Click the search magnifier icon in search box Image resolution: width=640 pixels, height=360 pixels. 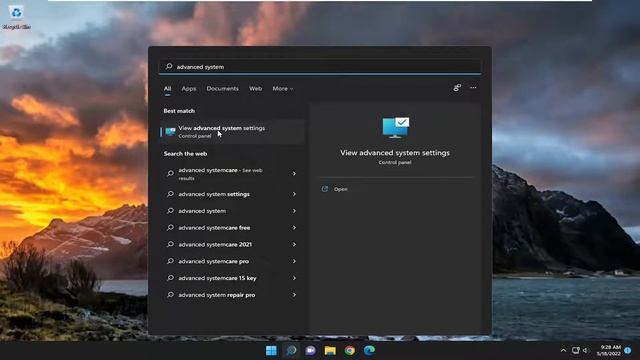click(x=169, y=66)
